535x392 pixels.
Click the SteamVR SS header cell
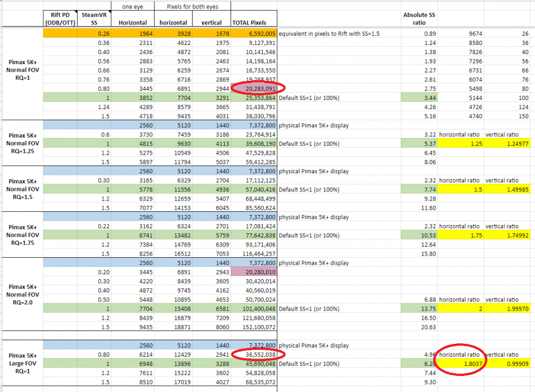pos(87,18)
